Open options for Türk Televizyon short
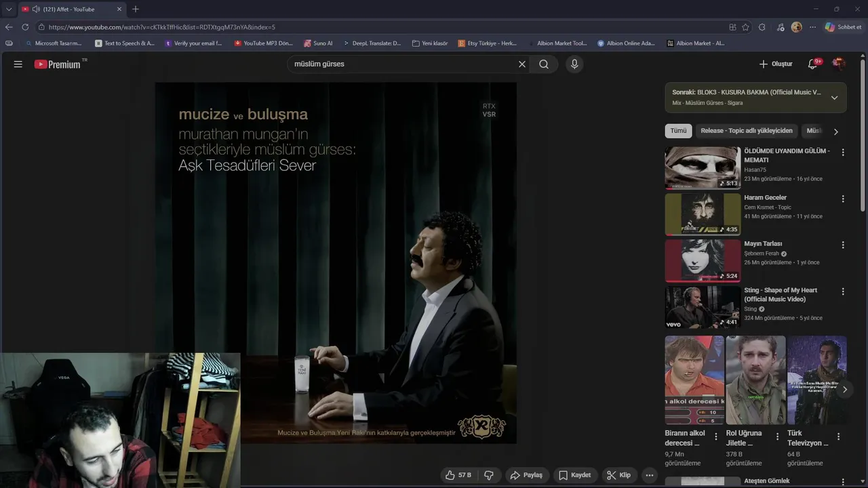The image size is (868, 488). (838, 437)
